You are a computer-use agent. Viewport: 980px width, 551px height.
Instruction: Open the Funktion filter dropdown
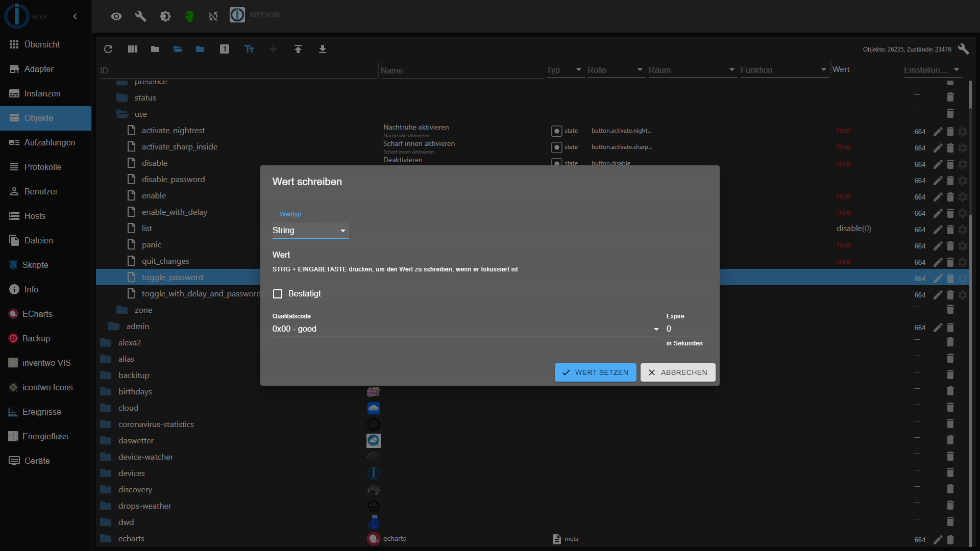pyautogui.click(x=785, y=70)
